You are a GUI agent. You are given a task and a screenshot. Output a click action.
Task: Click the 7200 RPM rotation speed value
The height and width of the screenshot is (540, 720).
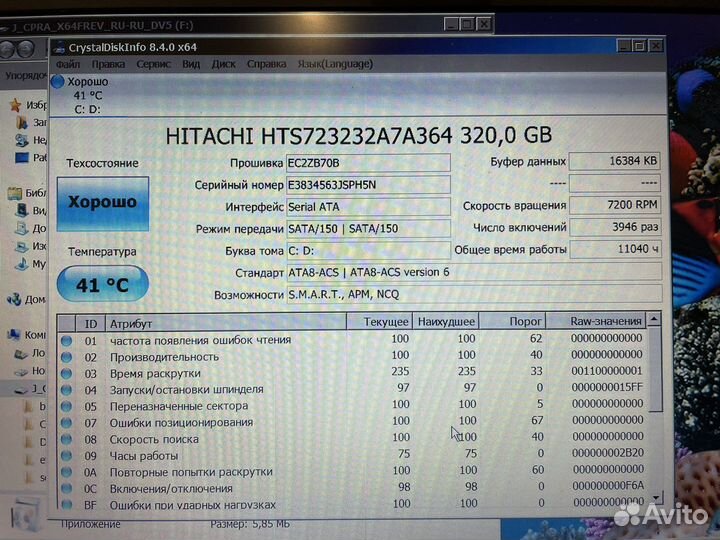[x=615, y=205]
